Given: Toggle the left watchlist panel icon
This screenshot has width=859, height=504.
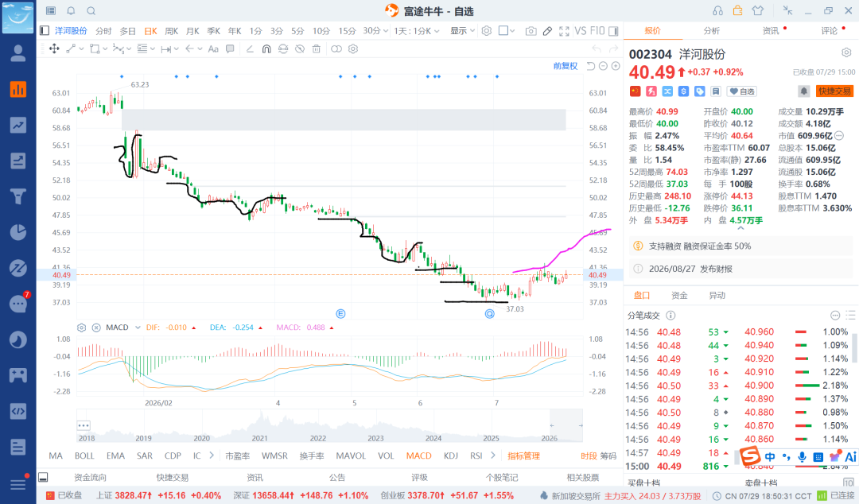Looking at the screenshot, I should [45, 31].
